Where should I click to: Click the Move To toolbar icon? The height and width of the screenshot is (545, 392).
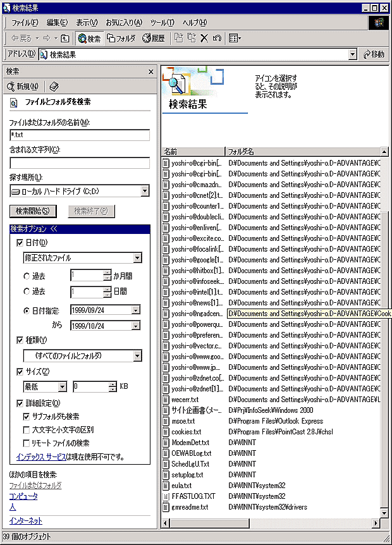(x=179, y=38)
